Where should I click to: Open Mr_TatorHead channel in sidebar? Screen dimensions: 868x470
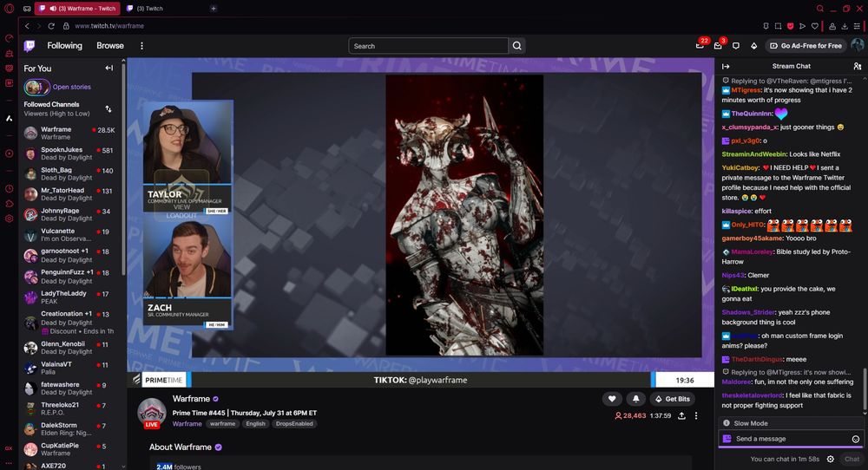(x=69, y=194)
